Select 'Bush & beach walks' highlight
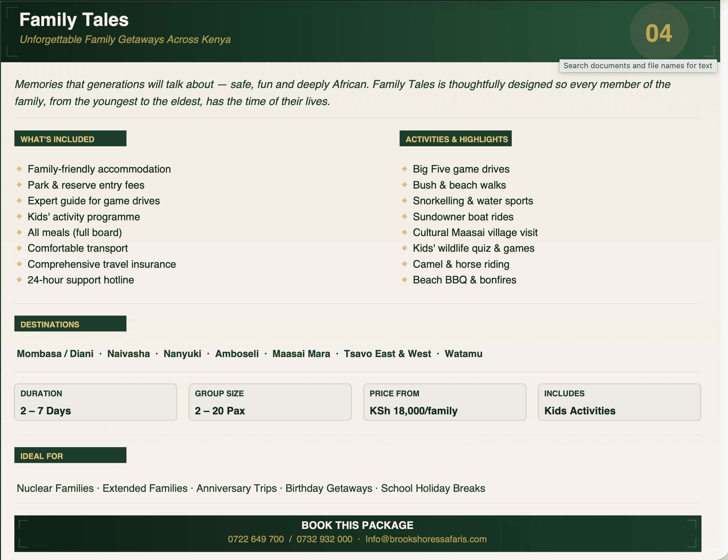The width and height of the screenshot is (728, 560). pos(460,185)
